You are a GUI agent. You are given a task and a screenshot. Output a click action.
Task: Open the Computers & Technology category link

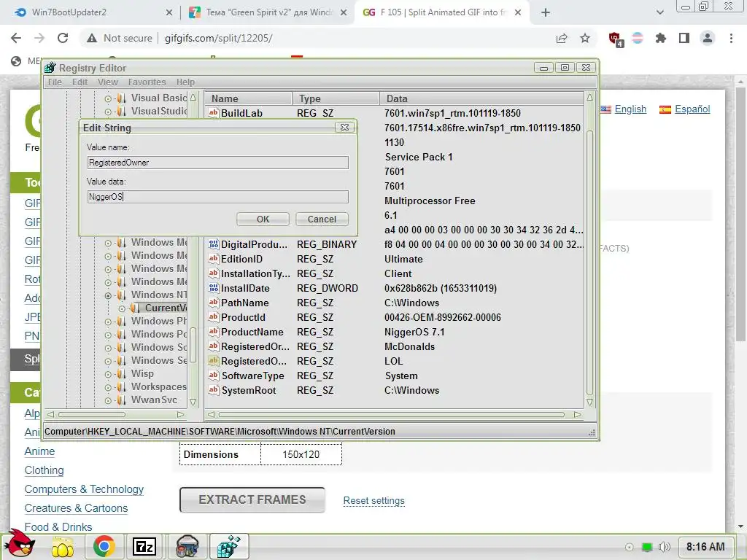pos(84,489)
